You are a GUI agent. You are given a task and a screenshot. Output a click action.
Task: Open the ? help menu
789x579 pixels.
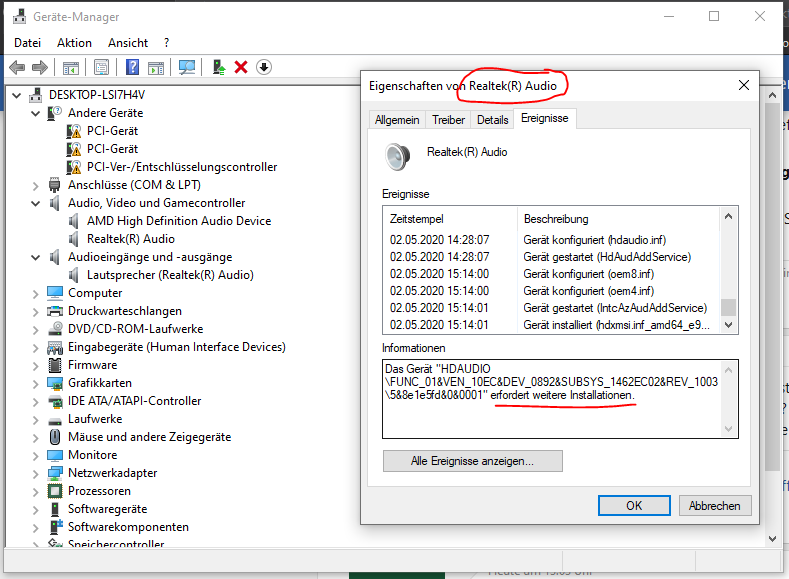pos(167,43)
